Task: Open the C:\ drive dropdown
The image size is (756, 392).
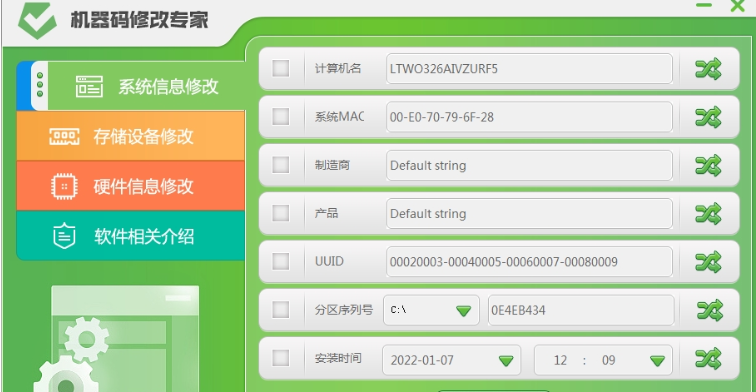Action: [x=432, y=310]
